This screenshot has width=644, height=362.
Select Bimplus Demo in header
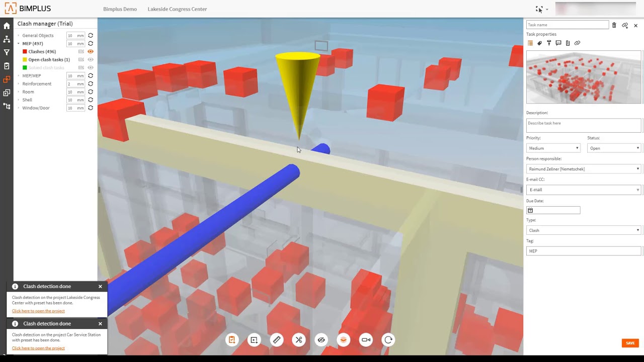(120, 9)
